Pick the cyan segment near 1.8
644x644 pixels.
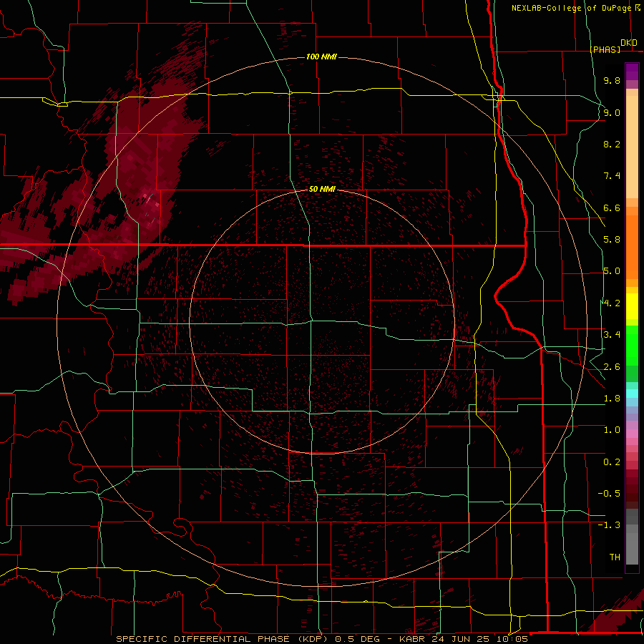pyautogui.click(x=632, y=394)
